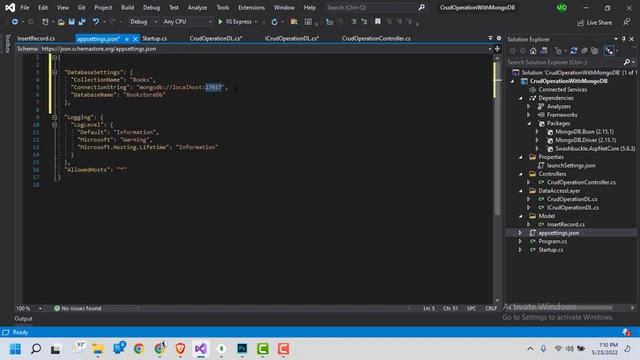Image resolution: width=640 pixels, height=360 pixels.
Task: Click the Save All toolbar icon
Action: pyautogui.click(x=82, y=22)
